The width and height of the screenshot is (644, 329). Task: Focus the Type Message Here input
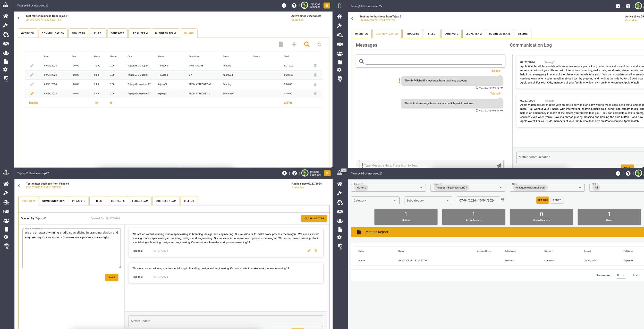coord(429,166)
